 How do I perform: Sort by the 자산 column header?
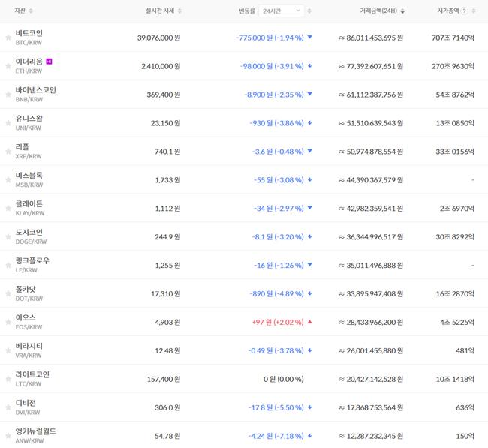(23, 11)
